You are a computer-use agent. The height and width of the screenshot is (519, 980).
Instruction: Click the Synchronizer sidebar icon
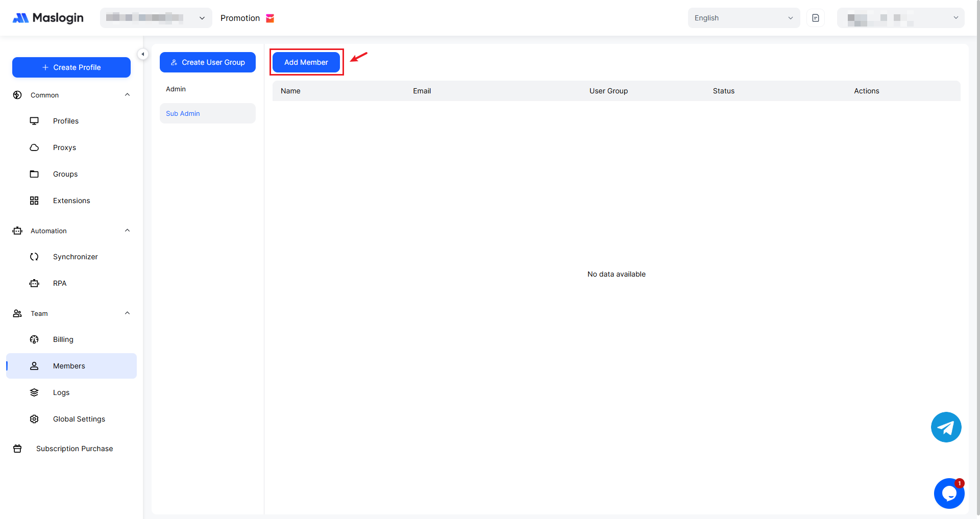pyautogui.click(x=34, y=257)
